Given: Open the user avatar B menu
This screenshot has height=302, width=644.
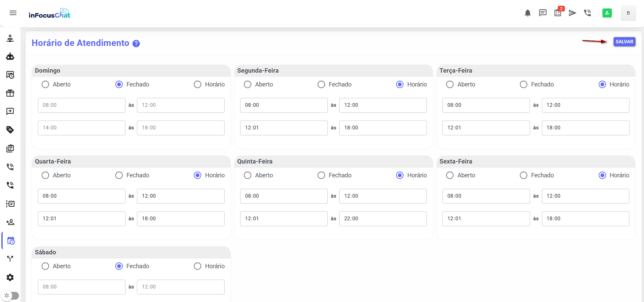Looking at the screenshot, I should click(628, 13).
